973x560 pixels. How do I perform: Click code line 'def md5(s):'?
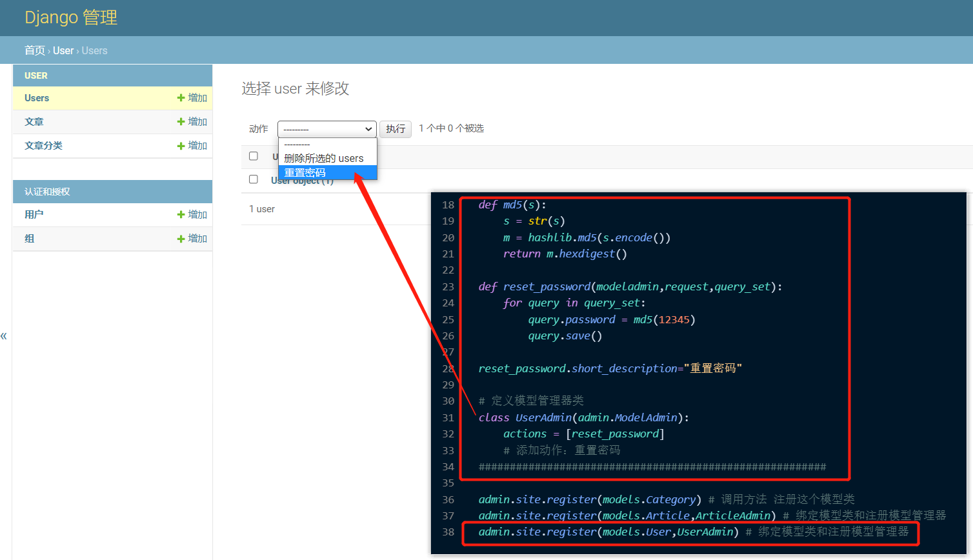[512, 205]
